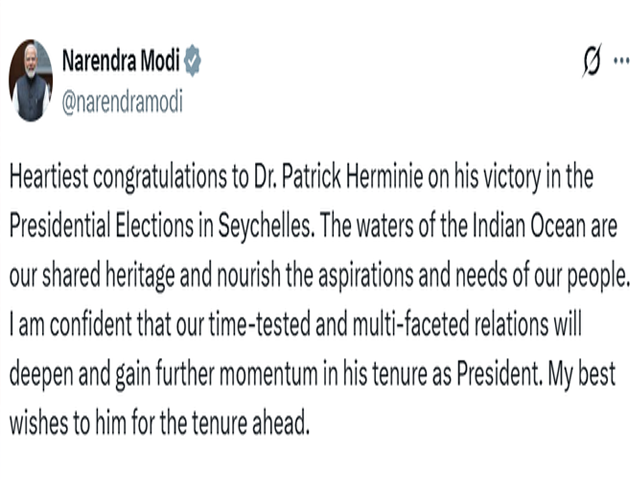Open the three-dot more options menu
Viewport: 640px width, 480px height.
click(622, 62)
